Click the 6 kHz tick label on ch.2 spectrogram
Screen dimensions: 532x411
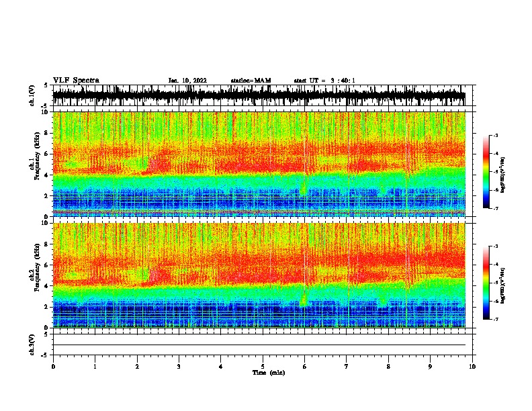tap(46, 265)
